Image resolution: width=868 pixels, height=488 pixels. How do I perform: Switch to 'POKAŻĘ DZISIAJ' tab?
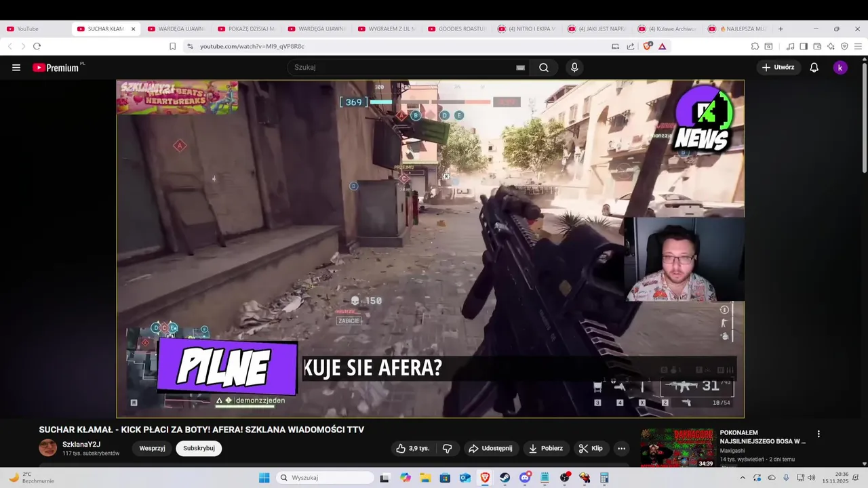[x=247, y=29]
